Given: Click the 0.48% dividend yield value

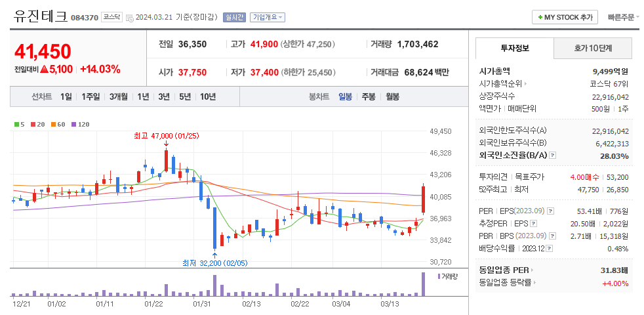Looking at the screenshot, I should tap(618, 249).
